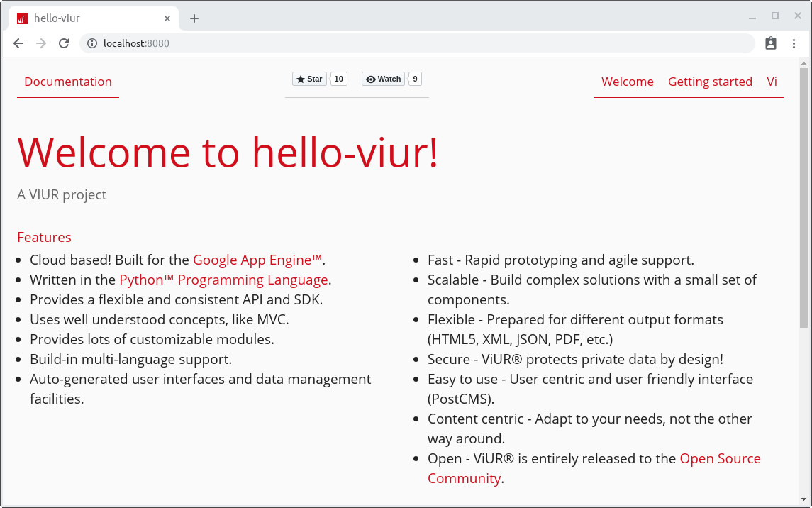812x508 pixels.
Task: Maximize the browser window
Action: [x=775, y=16]
